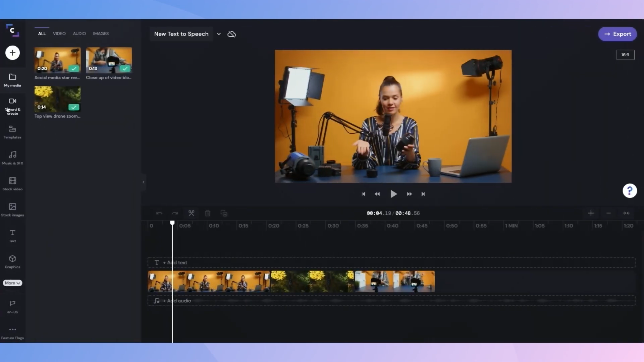This screenshot has width=644, height=362.
Task: Open the Stock Video panel
Action: (12, 183)
